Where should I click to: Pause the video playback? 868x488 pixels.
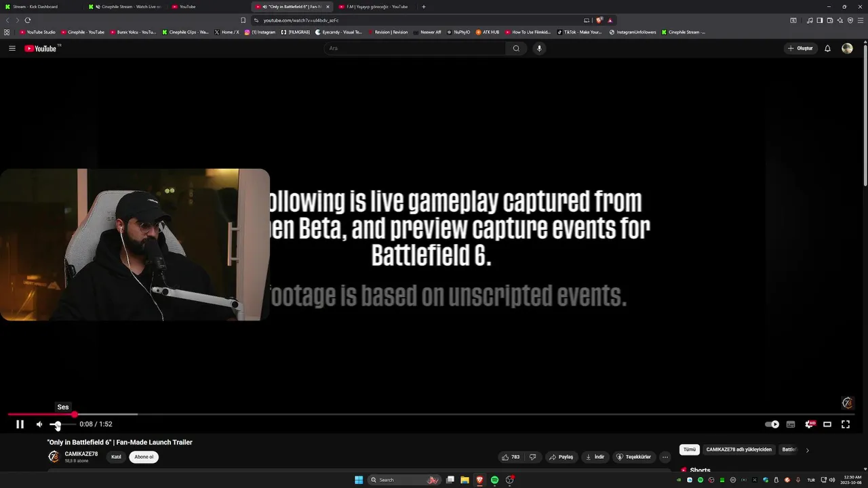(x=20, y=424)
